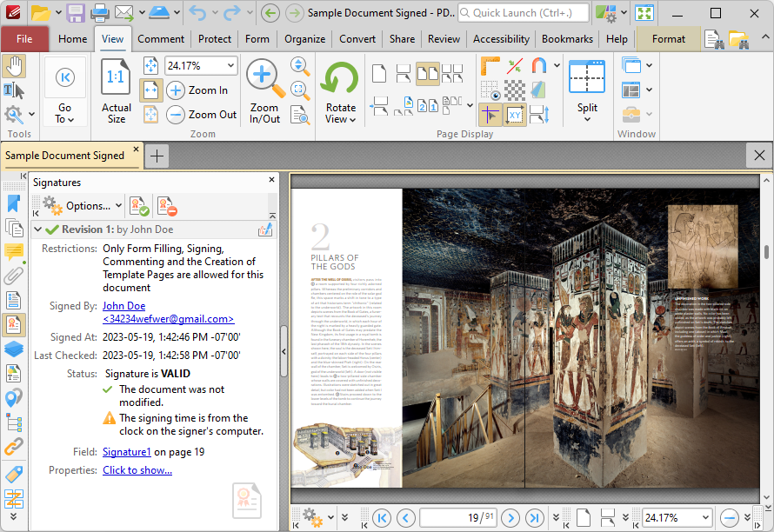The height and width of the screenshot is (532, 774).
Task: Open the Layers side panel
Action: click(14, 349)
